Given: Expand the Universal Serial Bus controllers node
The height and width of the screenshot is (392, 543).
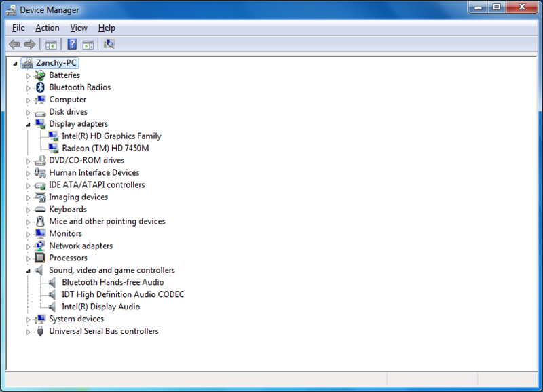Looking at the screenshot, I should click(28, 332).
